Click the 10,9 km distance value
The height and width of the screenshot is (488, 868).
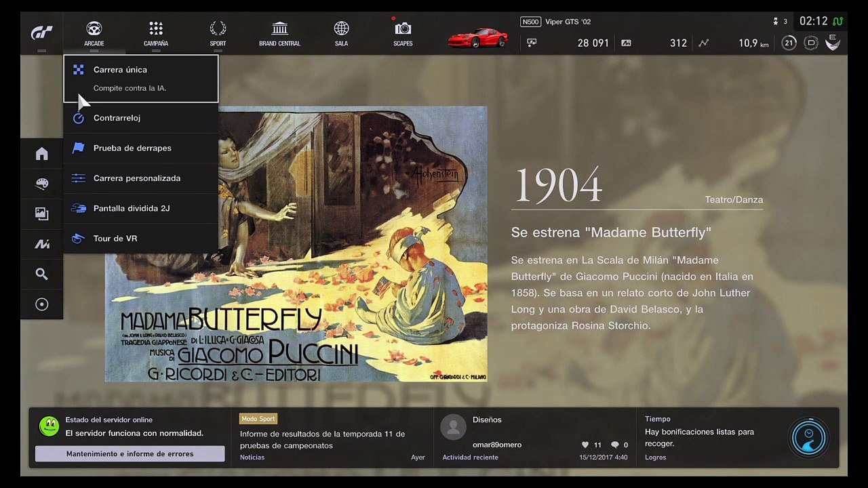pos(753,43)
